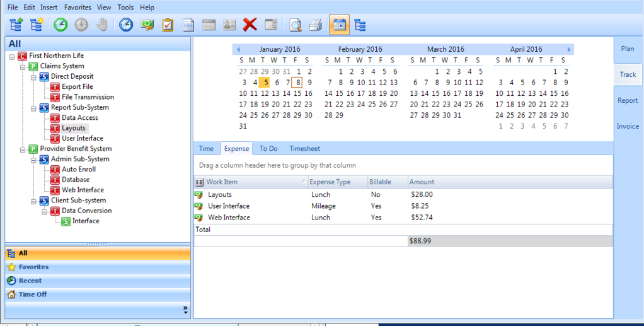Select the Data Access tree item
The width and height of the screenshot is (644, 326).
tap(79, 117)
